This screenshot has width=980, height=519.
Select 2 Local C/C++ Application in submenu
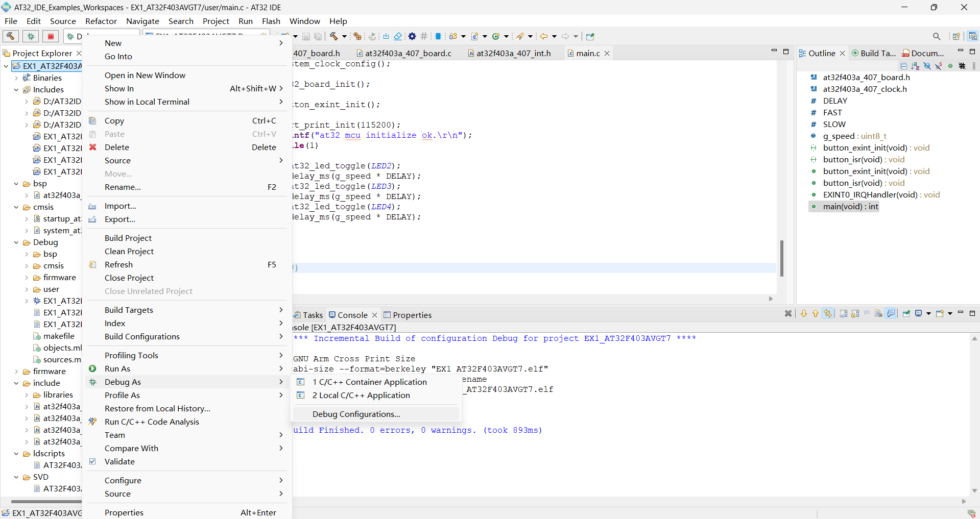376,395
